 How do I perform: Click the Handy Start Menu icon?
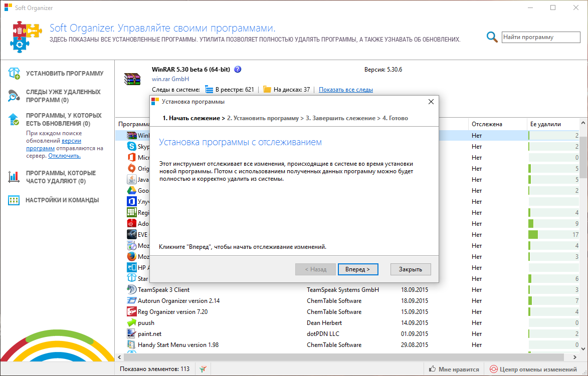(x=132, y=344)
